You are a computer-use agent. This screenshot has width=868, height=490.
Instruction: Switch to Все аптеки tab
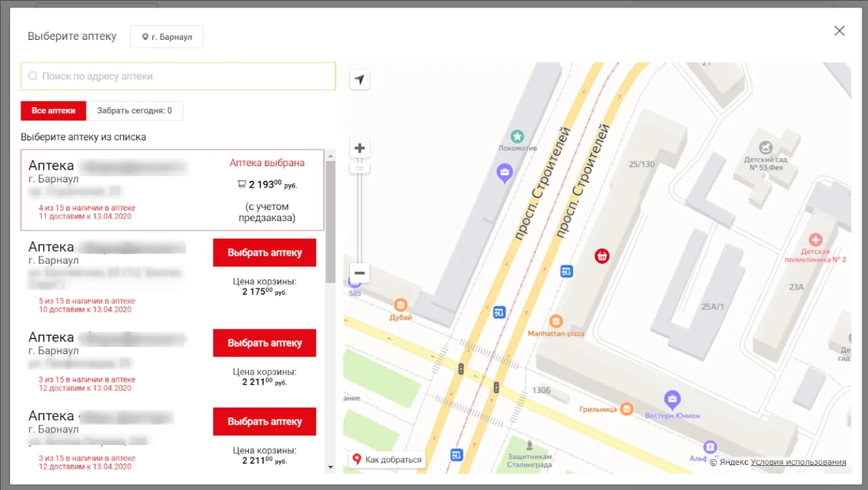(x=53, y=111)
